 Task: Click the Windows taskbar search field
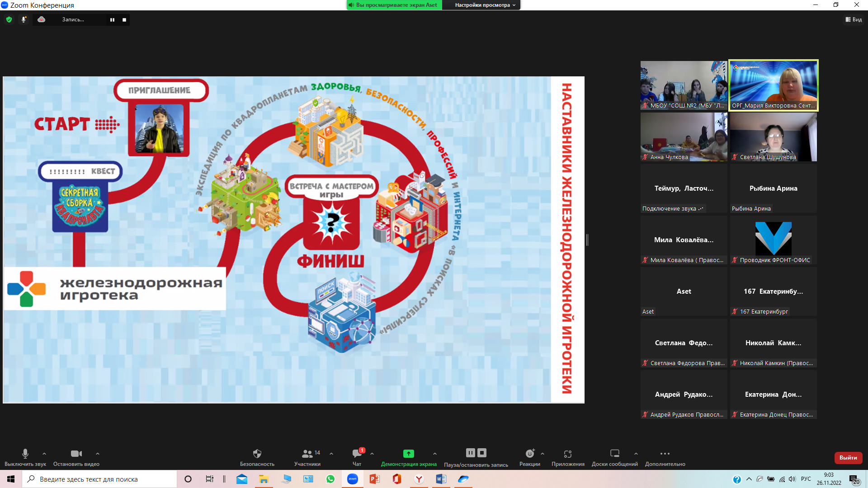tap(99, 479)
